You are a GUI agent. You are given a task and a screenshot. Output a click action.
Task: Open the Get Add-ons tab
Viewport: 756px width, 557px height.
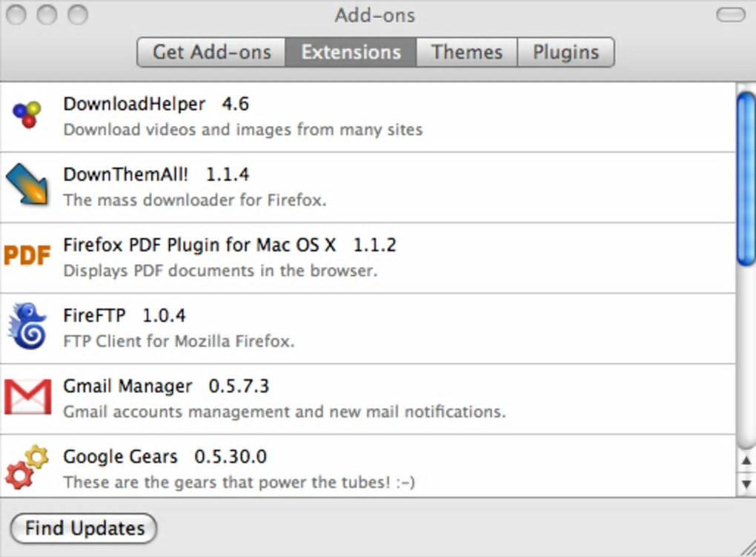click(x=212, y=53)
